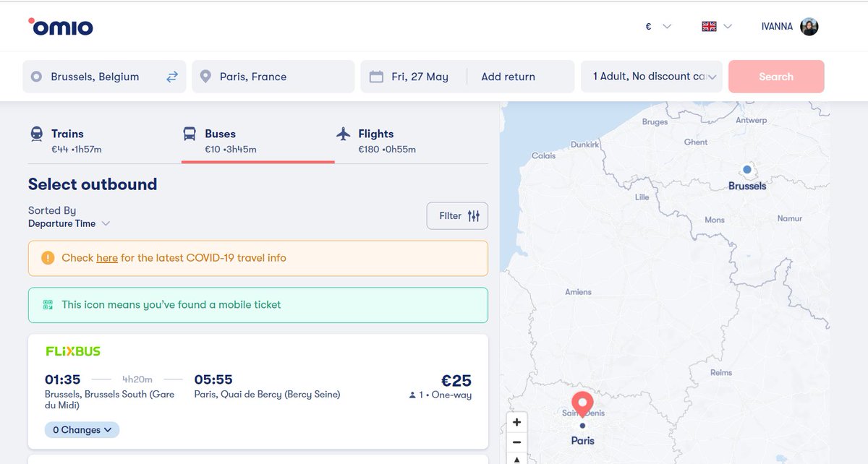This screenshot has height=464, width=868.
Task: Open Ivanna's profile avatar
Action: (809, 27)
